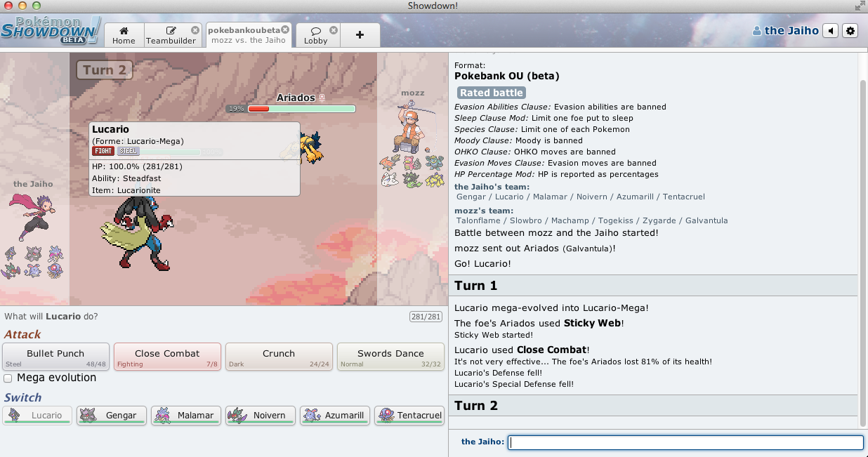
Task: Choose the Close Combat move
Action: click(x=167, y=357)
